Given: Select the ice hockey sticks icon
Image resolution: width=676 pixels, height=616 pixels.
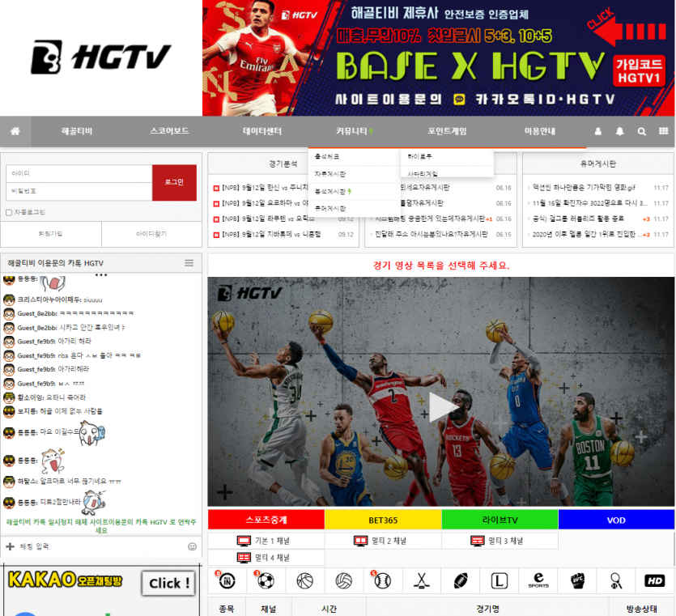Looking at the screenshot, I should (x=422, y=580).
